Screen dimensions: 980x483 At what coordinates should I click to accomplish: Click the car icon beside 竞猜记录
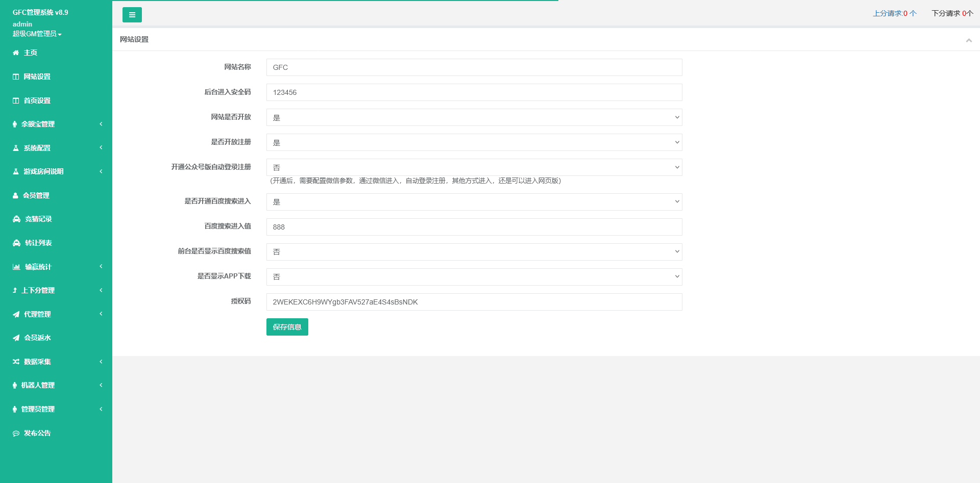tap(16, 219)
